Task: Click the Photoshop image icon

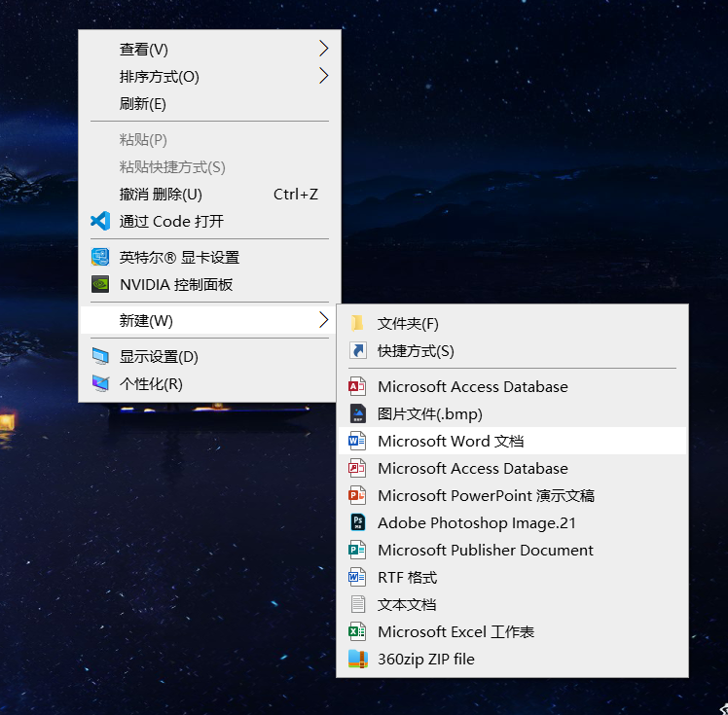Action: (x=357, y=522)
